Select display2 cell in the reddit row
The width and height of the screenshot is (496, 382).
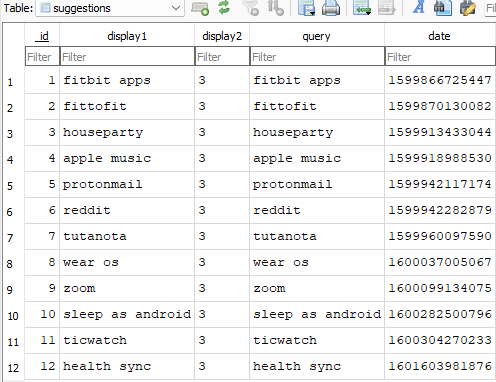222,210
